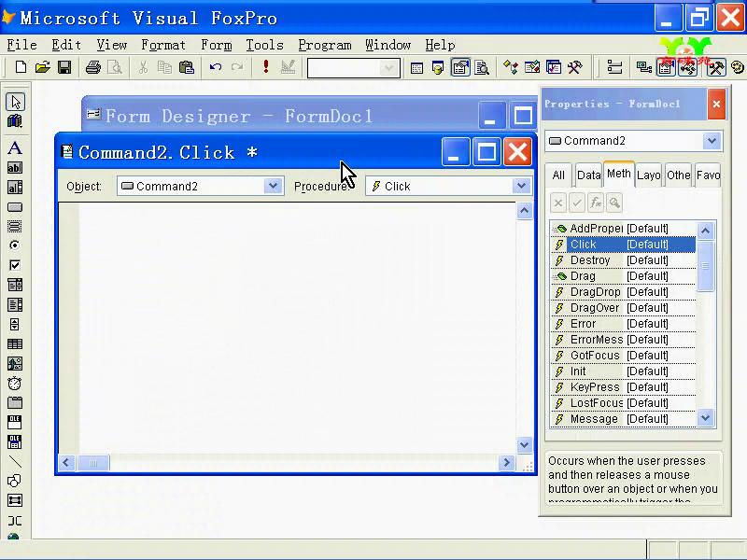Switch to the Data tab in Properties
This screenshot has width=747, height=560.
pyautogui.click(x=589, y=175)
